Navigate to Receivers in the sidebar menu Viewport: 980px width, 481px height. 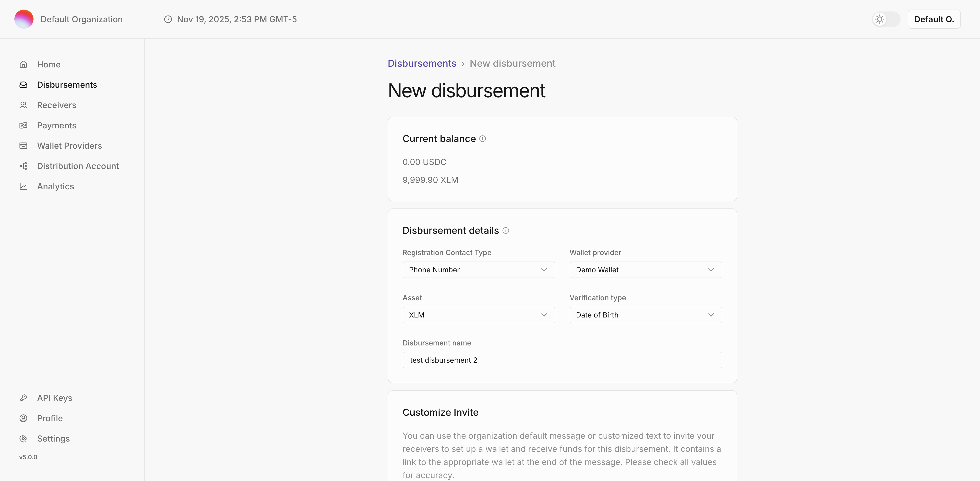coord(56,105)
